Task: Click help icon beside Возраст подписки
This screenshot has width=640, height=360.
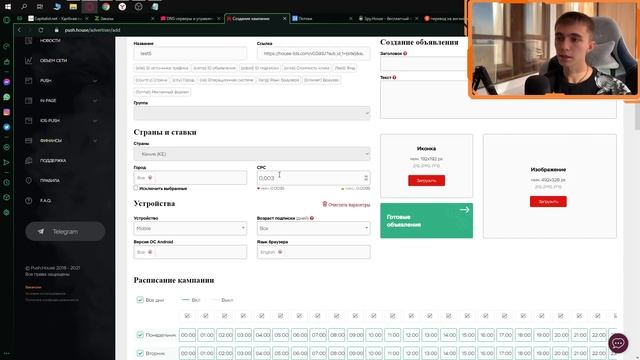Action: pyautogui.click(x=312, y=218)
